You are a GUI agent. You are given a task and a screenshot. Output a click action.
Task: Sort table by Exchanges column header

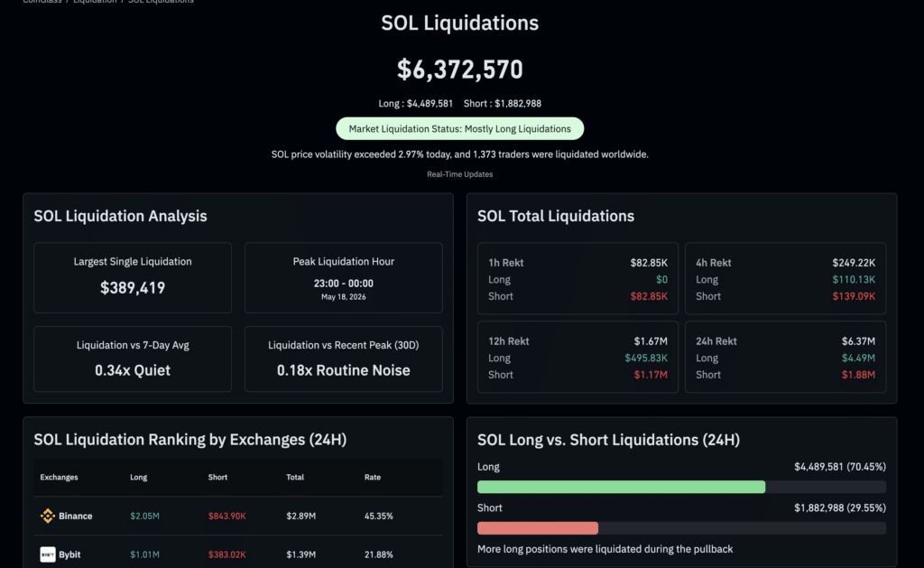(59, 477)
